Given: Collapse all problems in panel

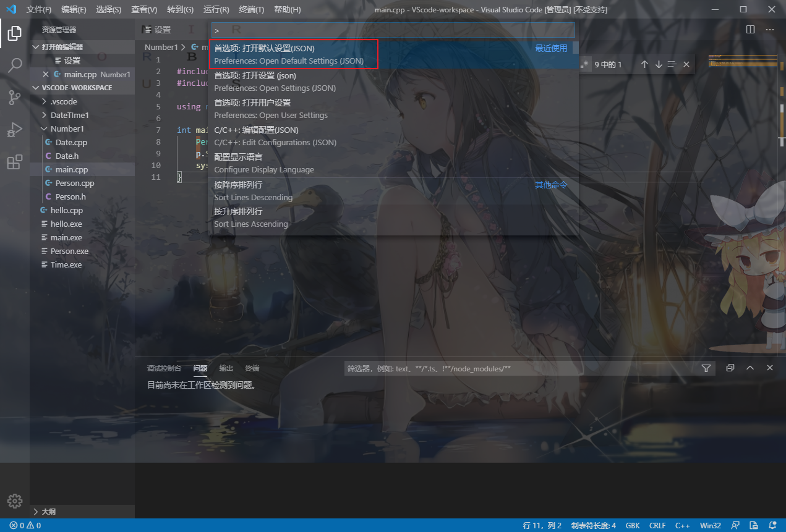Looking at the screenshot, I should [730, 368].
